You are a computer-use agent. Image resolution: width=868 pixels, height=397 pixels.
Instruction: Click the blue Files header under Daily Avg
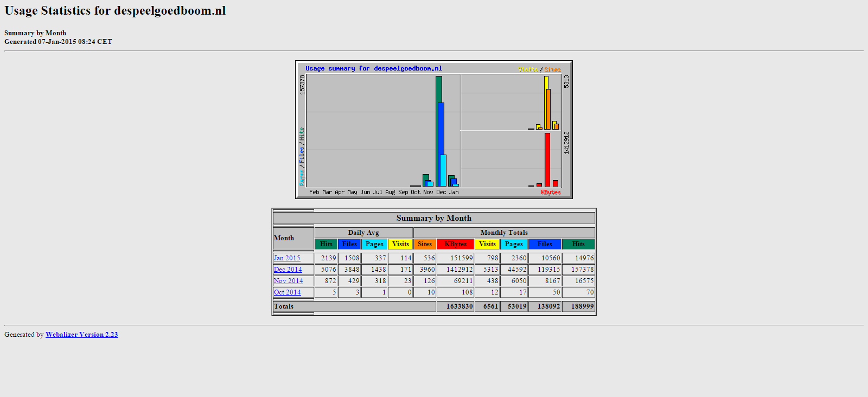[x=349, y=244]
